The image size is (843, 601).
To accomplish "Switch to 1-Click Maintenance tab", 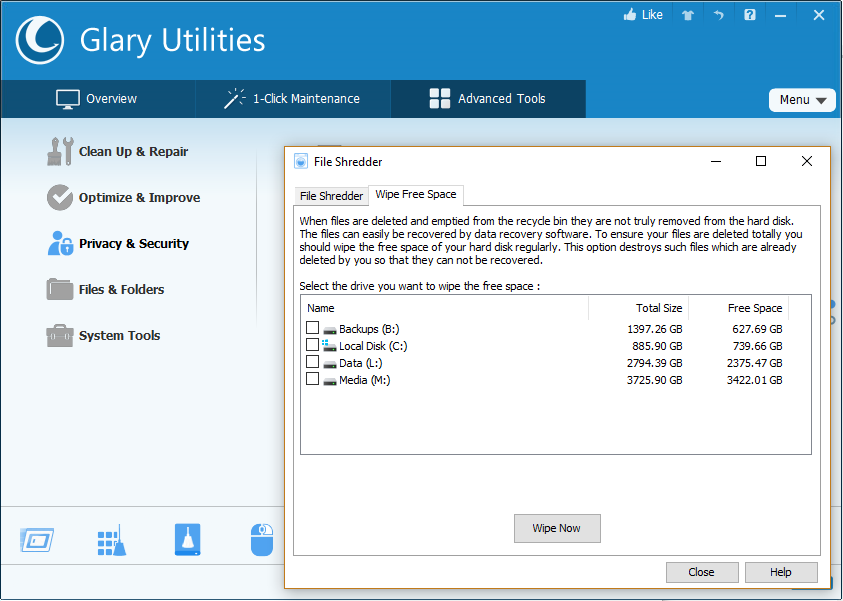I will click(293, 99).
